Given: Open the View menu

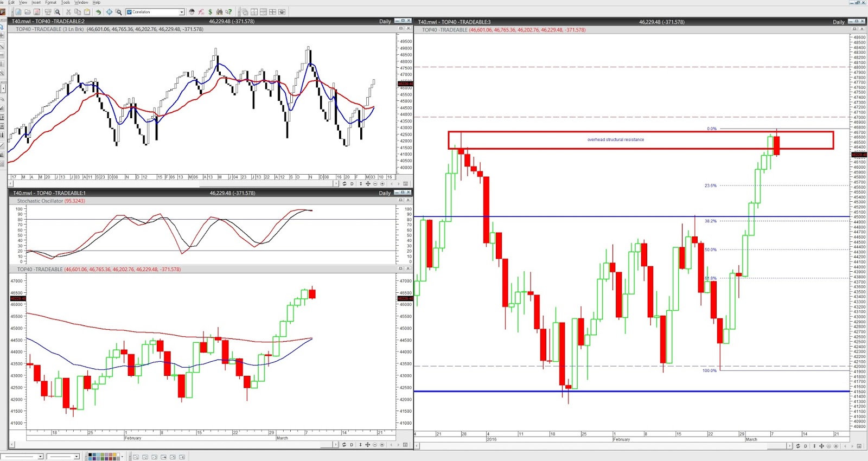Looking at the screenshot, I should [23, 3].
